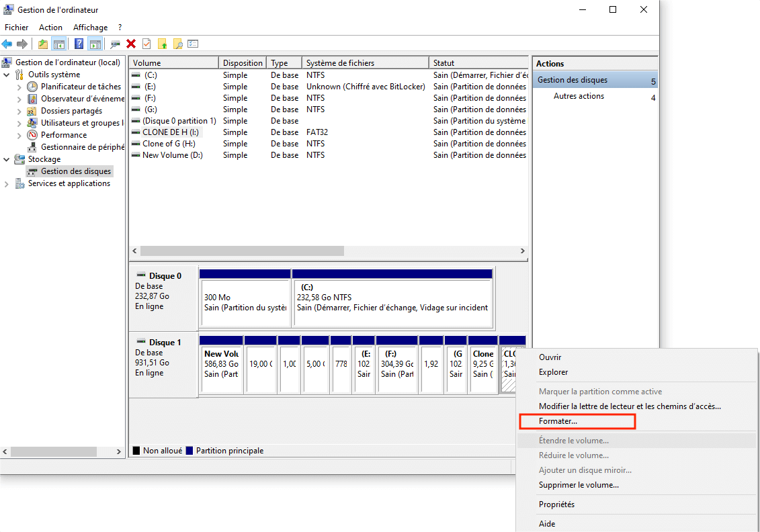
Task: Select Supprimer le volume... in context menu
Action: 579,485
